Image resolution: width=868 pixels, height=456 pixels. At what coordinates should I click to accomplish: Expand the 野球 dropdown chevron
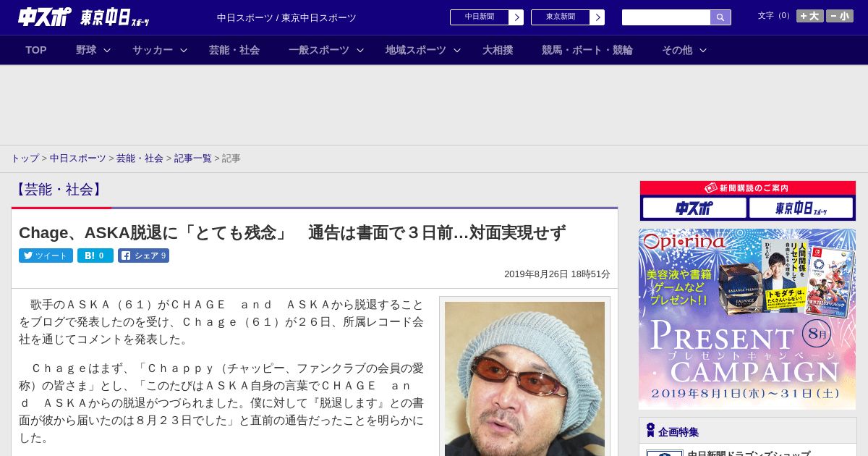pos(107,50)
